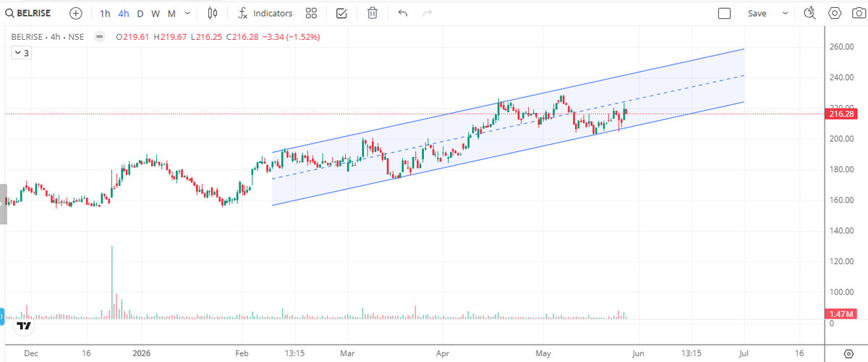Screen dimensions: 868x362
Task: Choose the W weekly interval
Action: (155, 13)
